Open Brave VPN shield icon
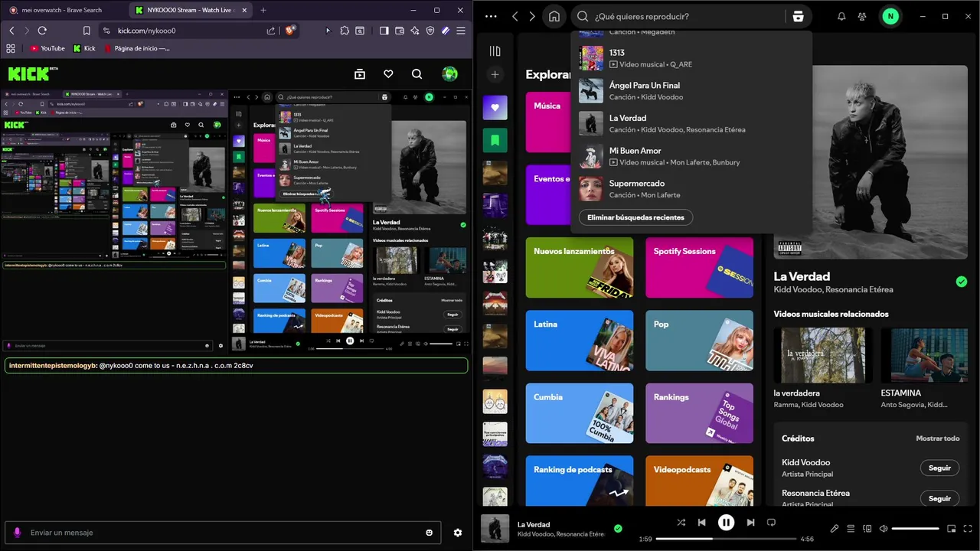 tap(430, 31)
